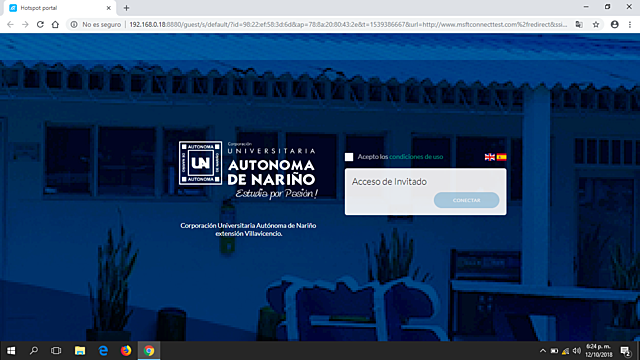Launch File Explorer from taskbar
This screenshot has width=640, height=360.
[x=80, y=351]
